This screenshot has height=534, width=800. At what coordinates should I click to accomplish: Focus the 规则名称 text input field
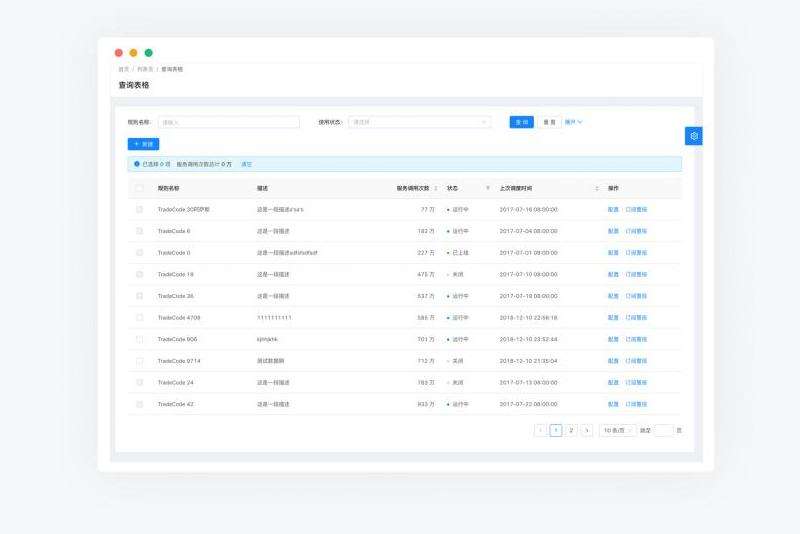tap(229, 122)
